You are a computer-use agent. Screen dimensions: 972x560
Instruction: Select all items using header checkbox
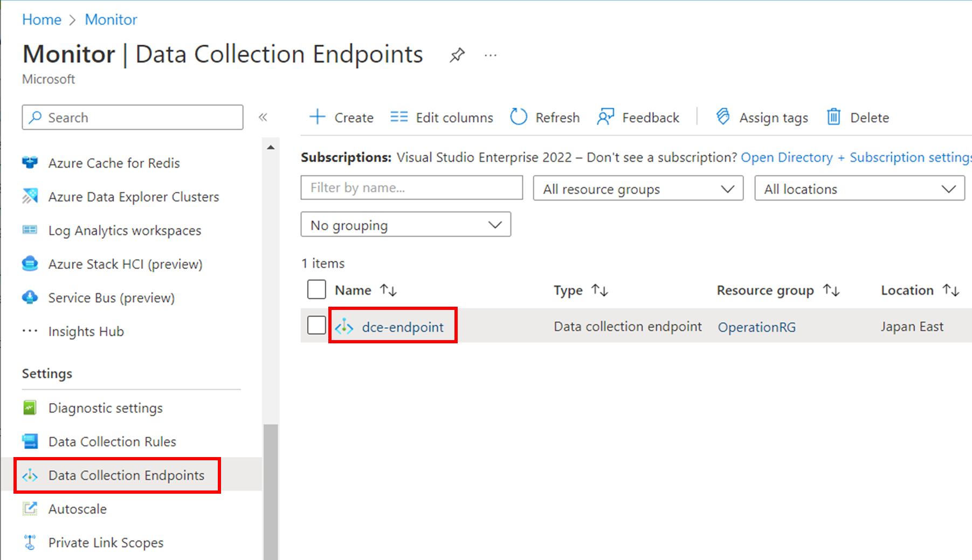[x=316, y=289]
